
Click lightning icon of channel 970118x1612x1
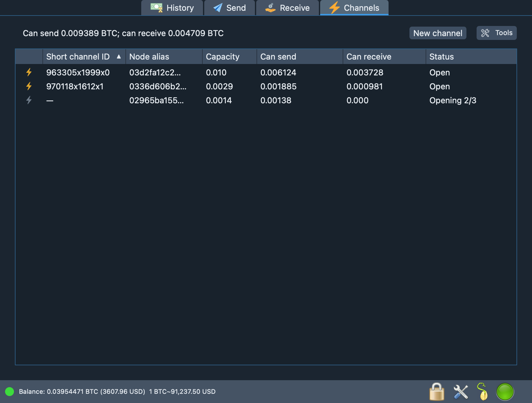point(29,86)
